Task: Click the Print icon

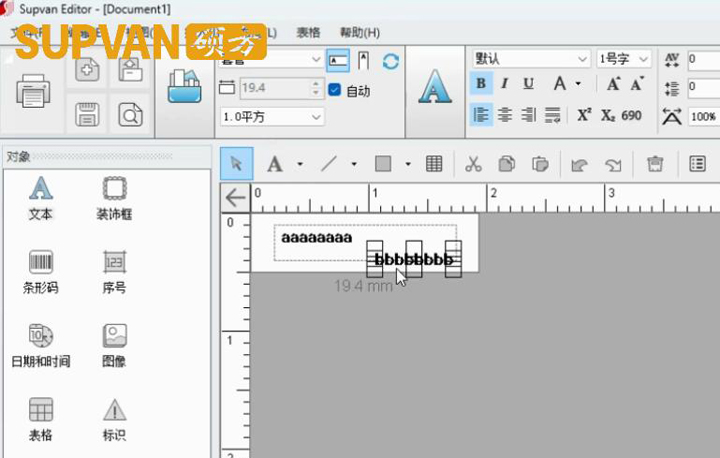Action: (33, 90)
